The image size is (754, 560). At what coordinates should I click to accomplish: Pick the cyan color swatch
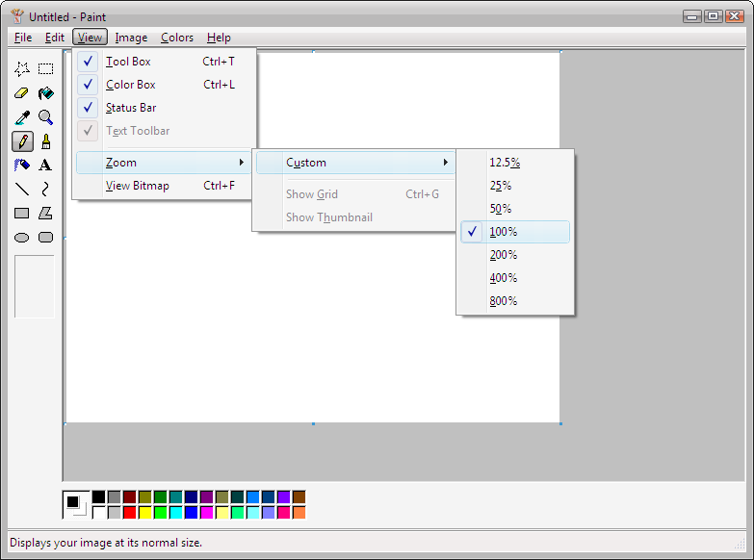pyautogui.click(x=175, y=513)
